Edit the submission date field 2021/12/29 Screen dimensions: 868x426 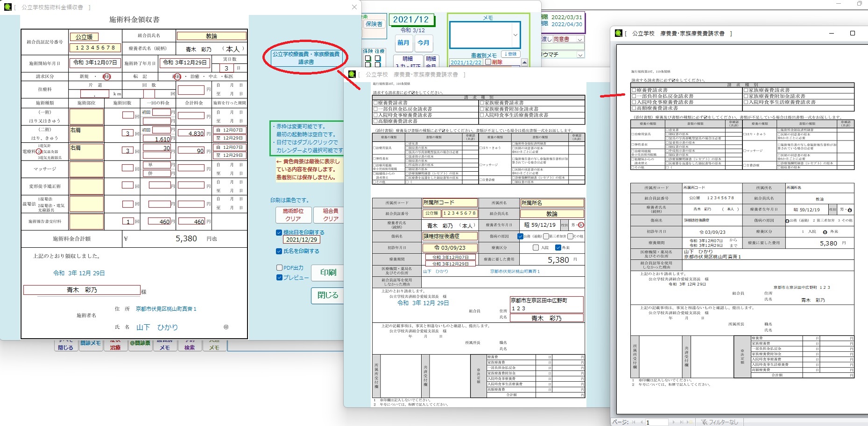tap(302, 240)
